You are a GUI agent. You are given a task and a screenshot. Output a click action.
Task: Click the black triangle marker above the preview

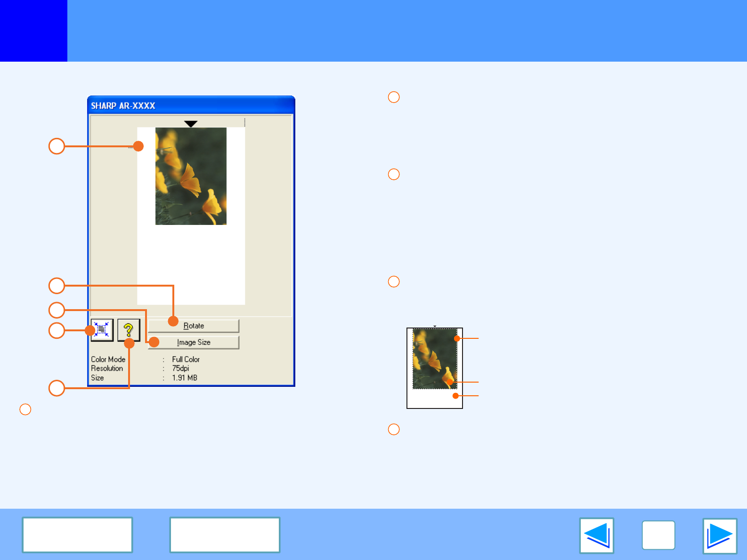click(191, 124)
